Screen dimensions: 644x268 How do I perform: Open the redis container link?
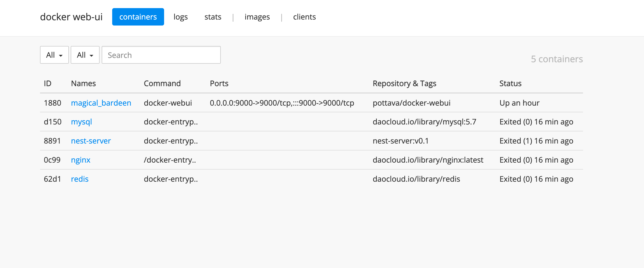click(80, 179)
